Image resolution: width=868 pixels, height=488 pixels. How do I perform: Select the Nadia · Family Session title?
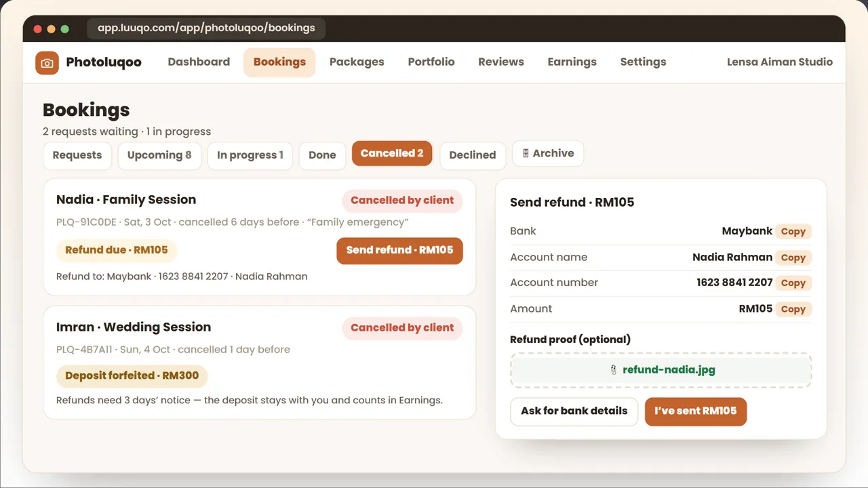pos(126,200)
